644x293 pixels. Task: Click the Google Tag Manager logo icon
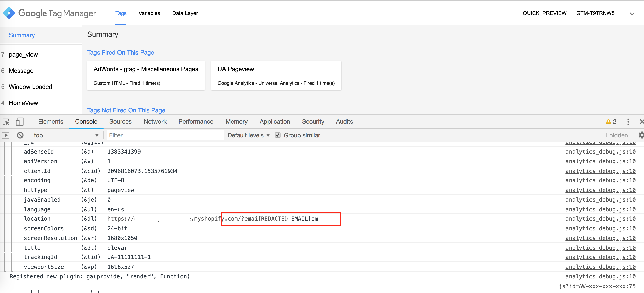tap(9, 13)
